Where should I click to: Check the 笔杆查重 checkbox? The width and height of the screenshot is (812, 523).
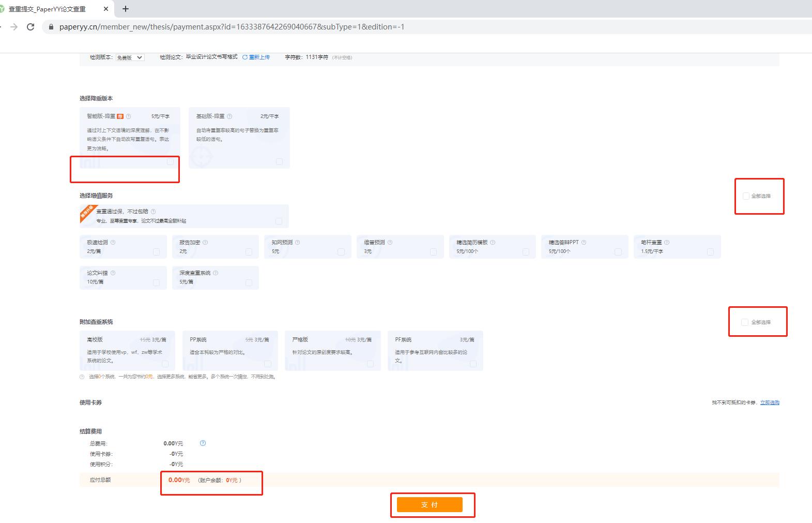pyautogui.click(x=710, y=252)
